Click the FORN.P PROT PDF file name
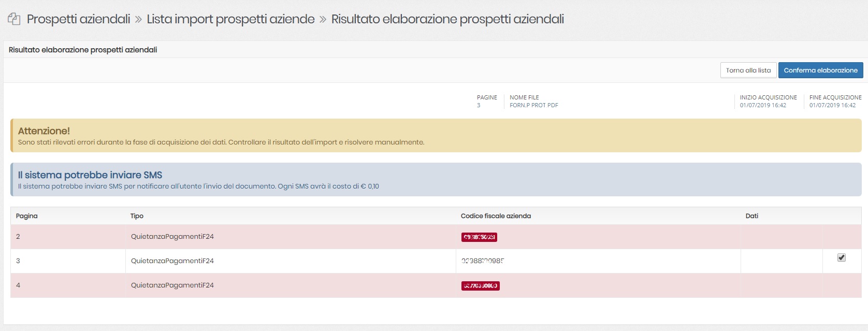Image resolution: width=868 pixels, height=331 pixels. coord(533,105)
